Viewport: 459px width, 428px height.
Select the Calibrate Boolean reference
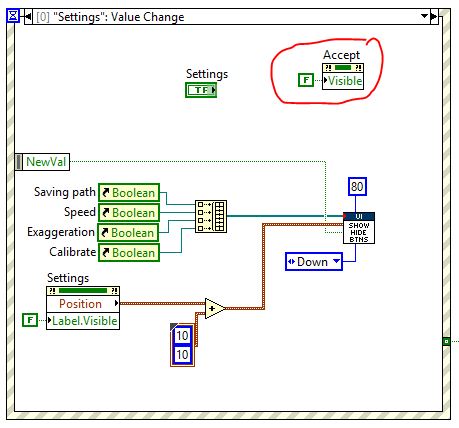[x=129, y=253]
